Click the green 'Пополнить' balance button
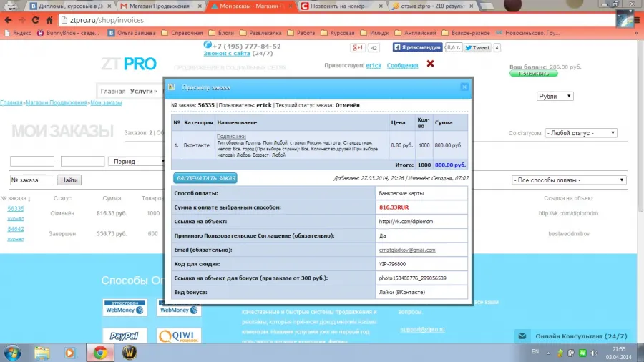The image size is (644, 362). click(534, 74)
